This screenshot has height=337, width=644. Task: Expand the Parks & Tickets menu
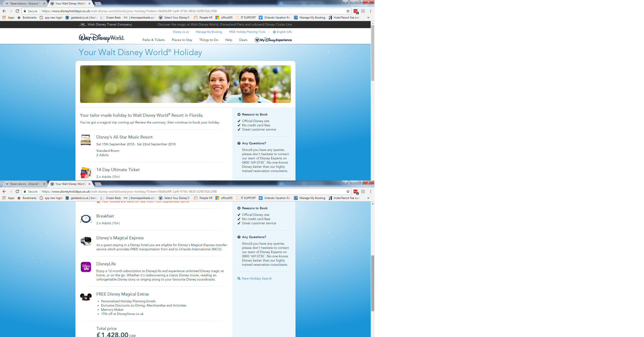point(153,40)
